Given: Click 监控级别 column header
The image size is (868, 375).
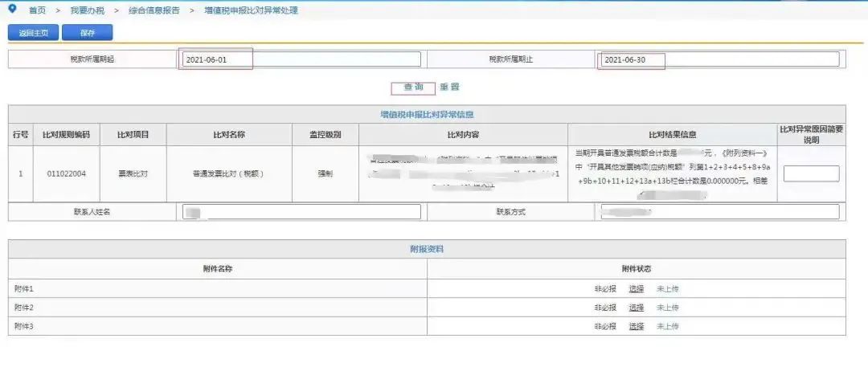Looking at the screenshot, I should (325, 134).
